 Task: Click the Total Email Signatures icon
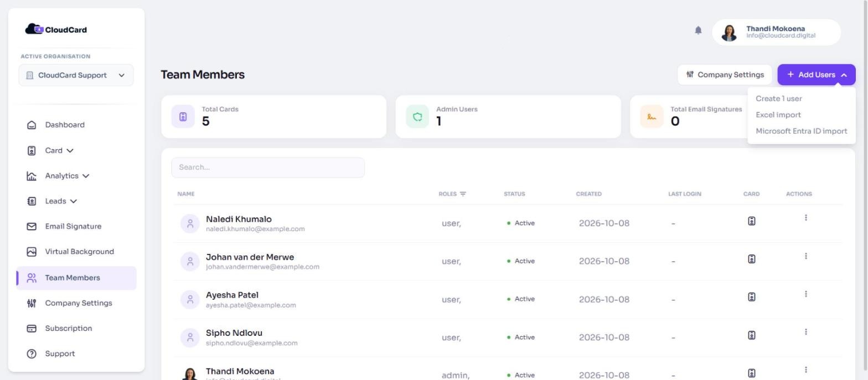[x=652, y=117]
